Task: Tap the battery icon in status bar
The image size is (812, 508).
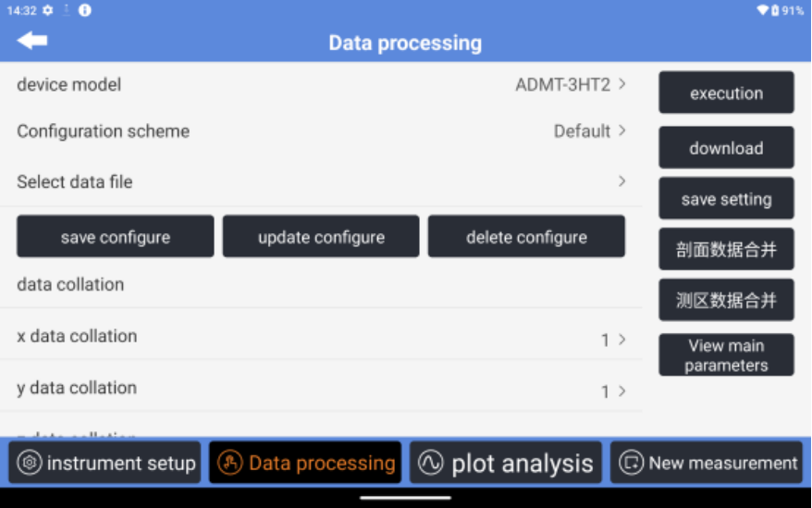Action: 775,10
